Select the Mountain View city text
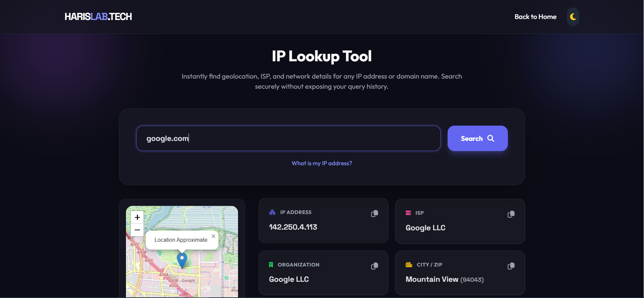Screen dimensions: 644x298 [432, 279]
